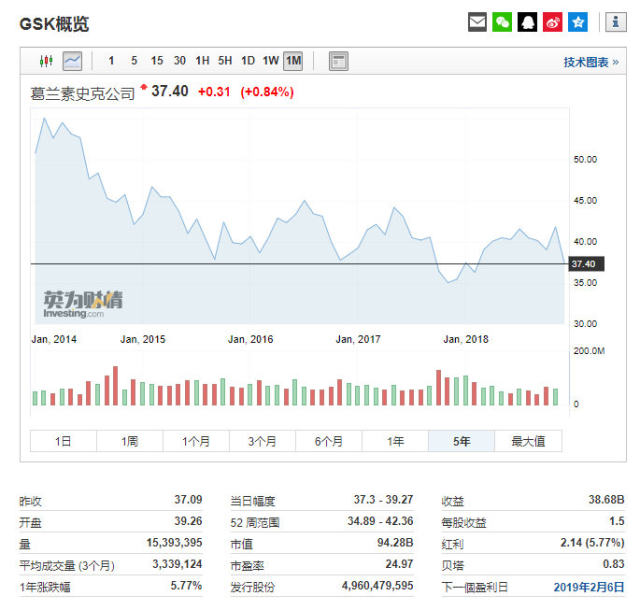Open the next earnings date 2019年2月6日
Screen dimensions: 640x610
[589, 587]
